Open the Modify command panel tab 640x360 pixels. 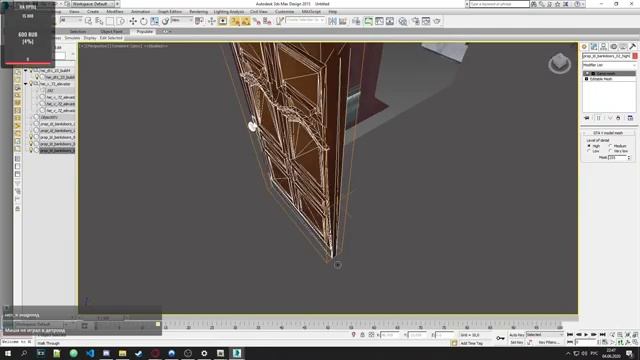point(594,47)
